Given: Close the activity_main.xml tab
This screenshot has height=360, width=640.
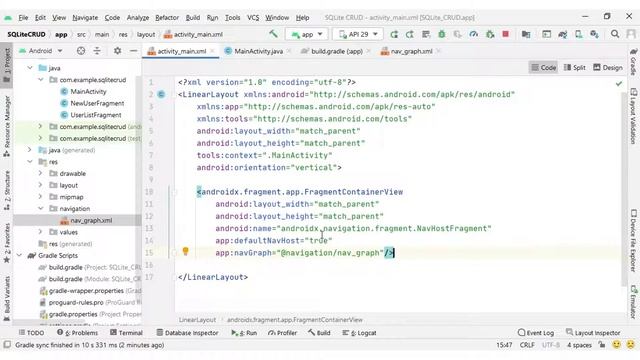Looking at the screenshot, I should coord(212,51).
